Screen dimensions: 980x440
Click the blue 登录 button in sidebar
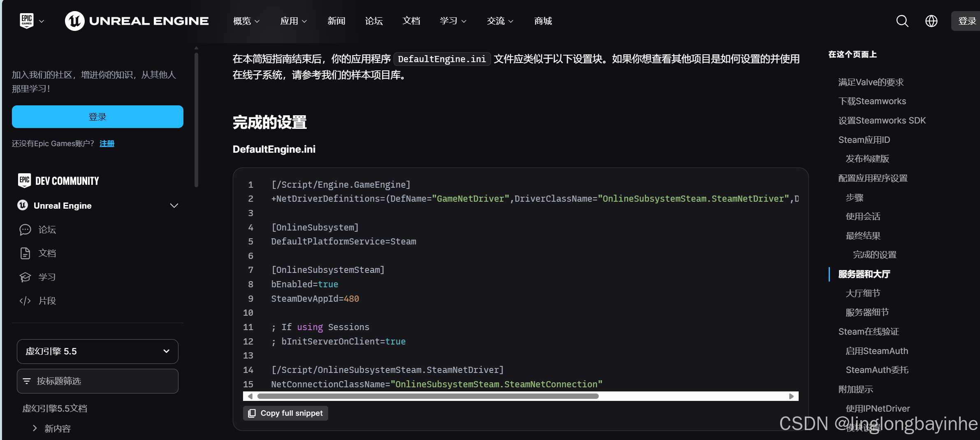click(x=97, y=117)
